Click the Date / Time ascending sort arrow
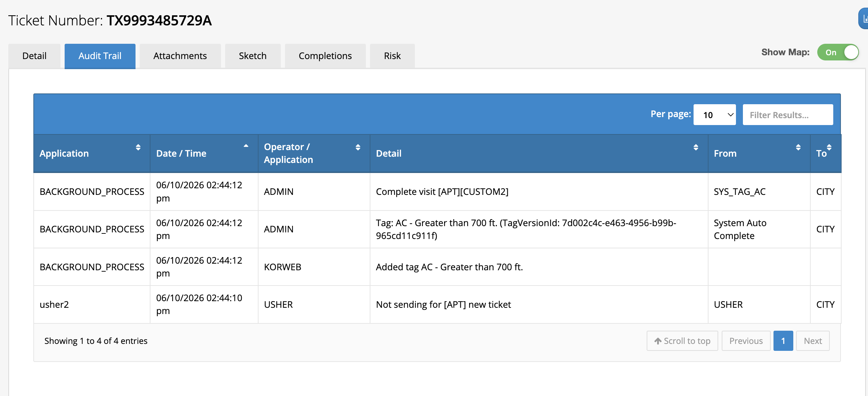Viewport: 868px width, 396px height. (x=246, y=146)
